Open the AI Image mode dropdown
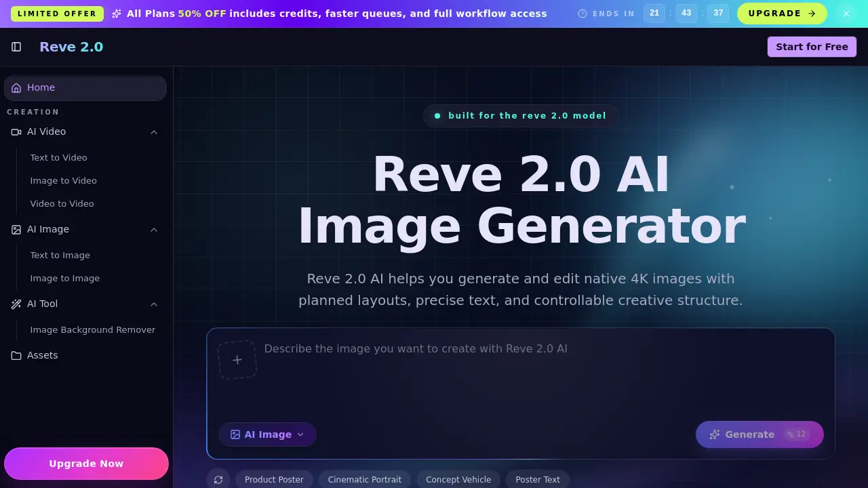The width and height of the screenshot is (868, 488). point(267,434)
